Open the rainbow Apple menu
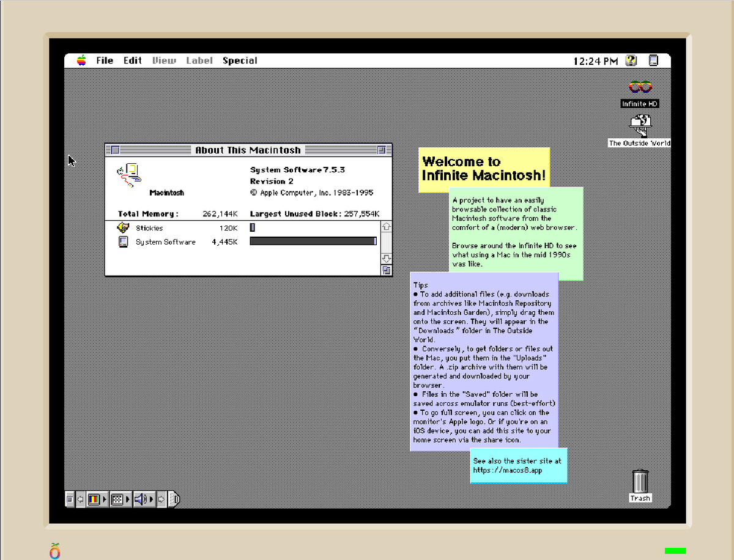 81,61
